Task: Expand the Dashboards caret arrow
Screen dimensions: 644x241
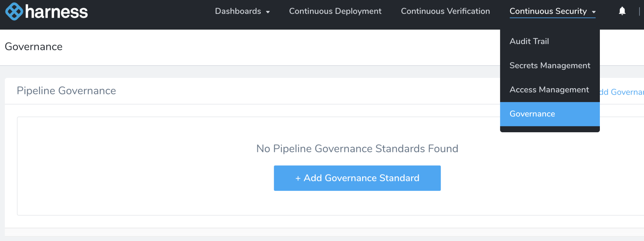Action: point(268,12)
